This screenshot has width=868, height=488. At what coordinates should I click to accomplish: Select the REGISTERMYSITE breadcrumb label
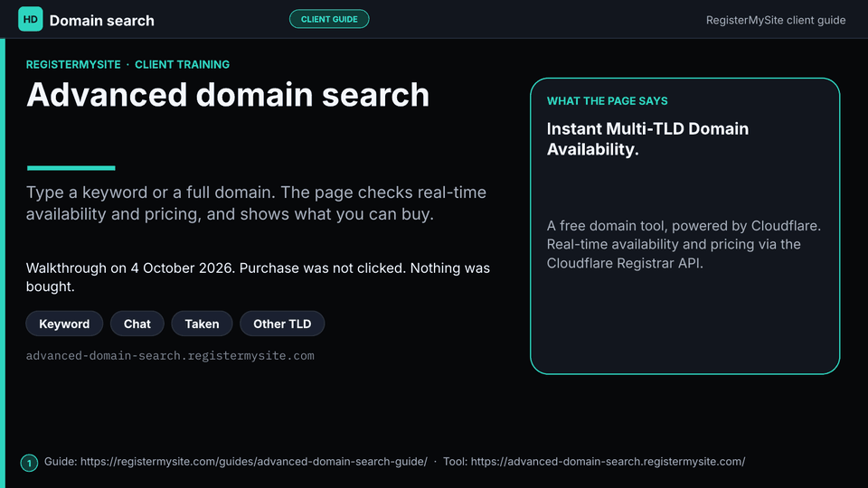pyautogui.click(x=73, y=64)
